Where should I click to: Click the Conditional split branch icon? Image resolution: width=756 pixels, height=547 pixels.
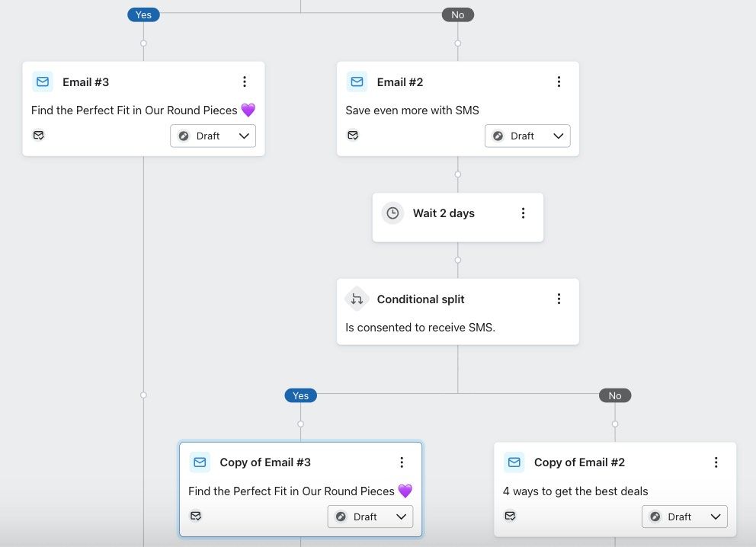click(x=357, y=299)
